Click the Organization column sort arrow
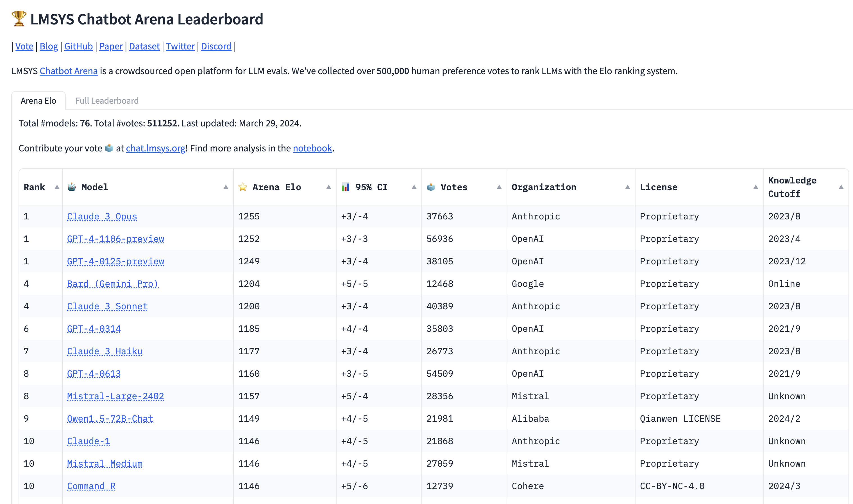The image size is (853, 504). [627, 187]
